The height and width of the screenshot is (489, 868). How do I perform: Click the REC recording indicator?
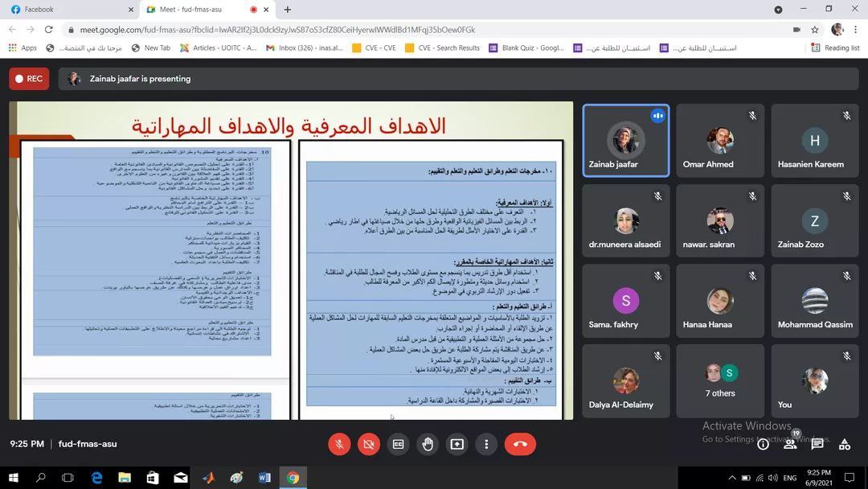(x=29, y=79)
